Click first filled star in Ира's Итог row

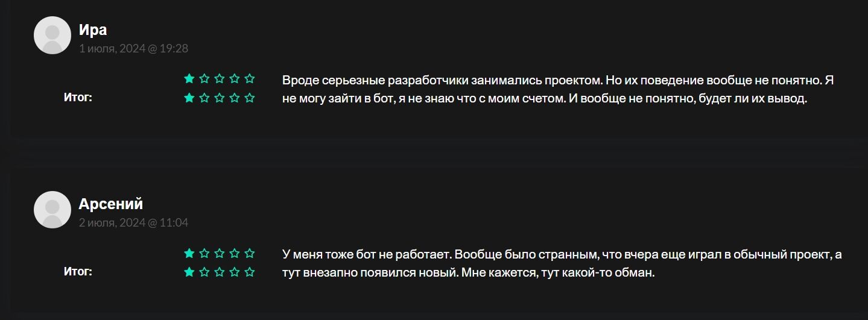pyautogui.click(x=189, y=98)
